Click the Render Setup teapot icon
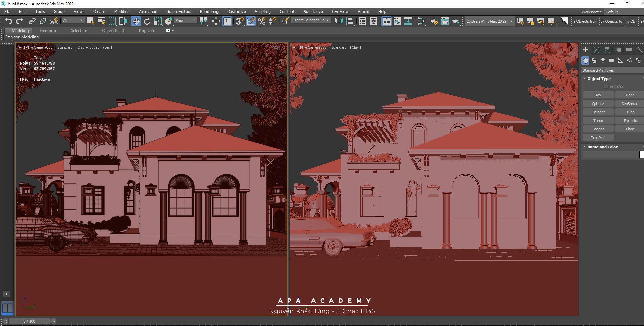 (434, 21)
